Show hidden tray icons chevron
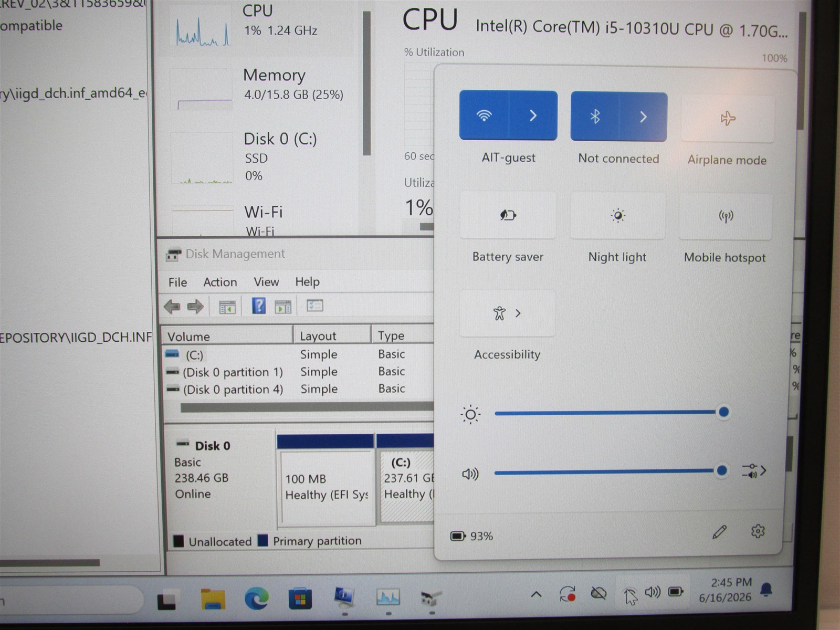The height and width of the screenshot is (630, 840). pos(536,594)
